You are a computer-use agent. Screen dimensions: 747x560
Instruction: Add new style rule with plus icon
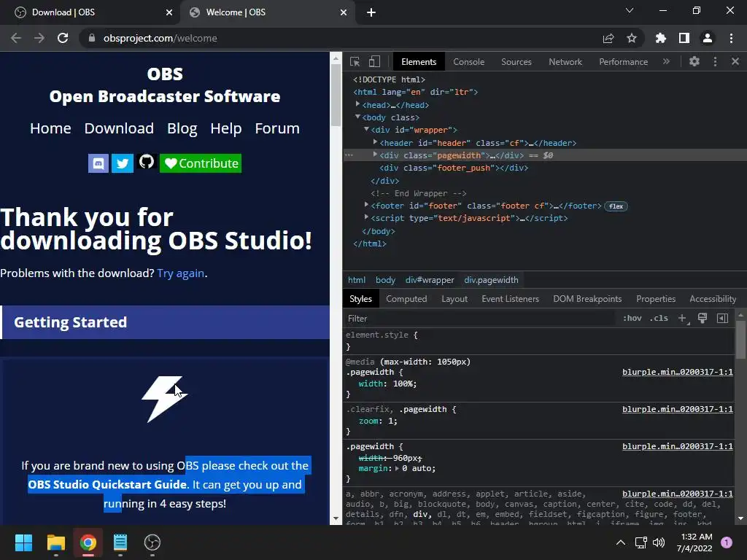pos(683,318)
